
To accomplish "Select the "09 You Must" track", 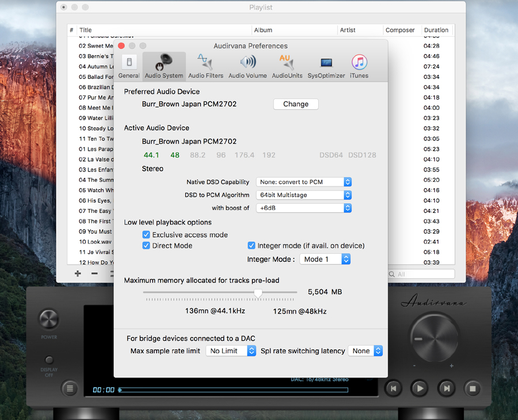I will tap(95, 231).
